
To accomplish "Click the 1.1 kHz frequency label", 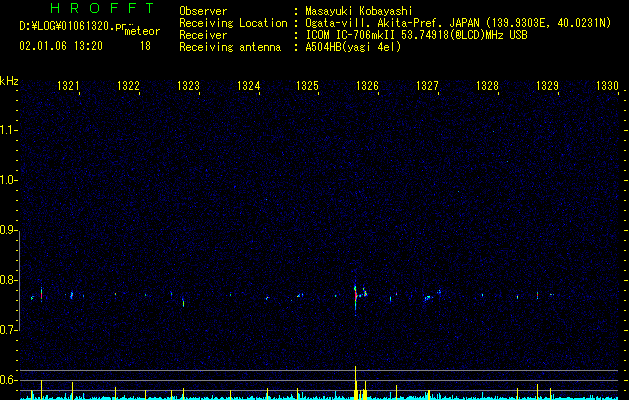I will [8, 130].
